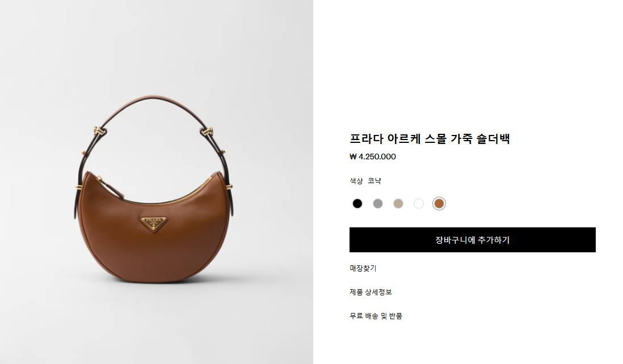Viewport: 623px width, 364px height.
Task: Click the right gold handle buckle
Action: (x=207, y=131)
